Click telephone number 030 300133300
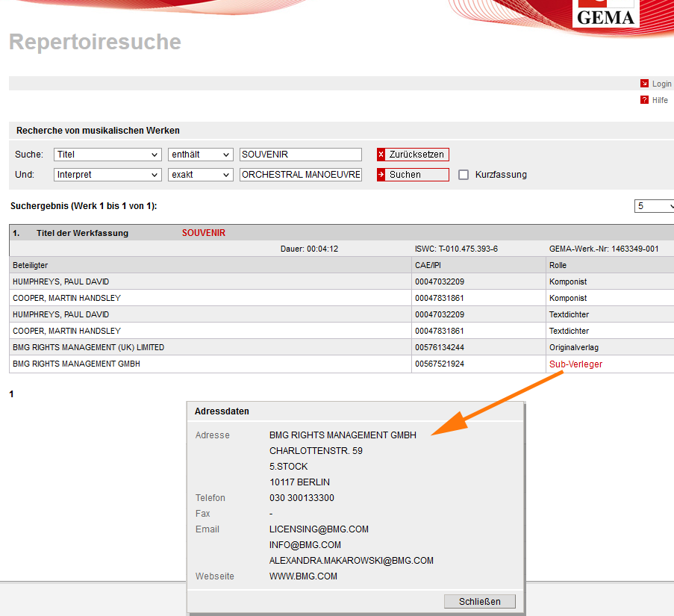This screenshot has height=616, width=674. pos(302,498)
